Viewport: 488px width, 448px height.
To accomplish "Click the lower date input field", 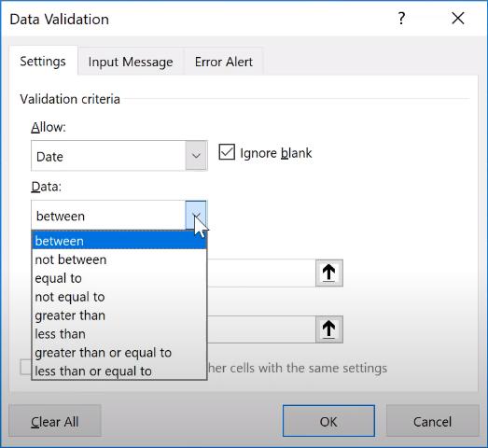I will [261, 329].
